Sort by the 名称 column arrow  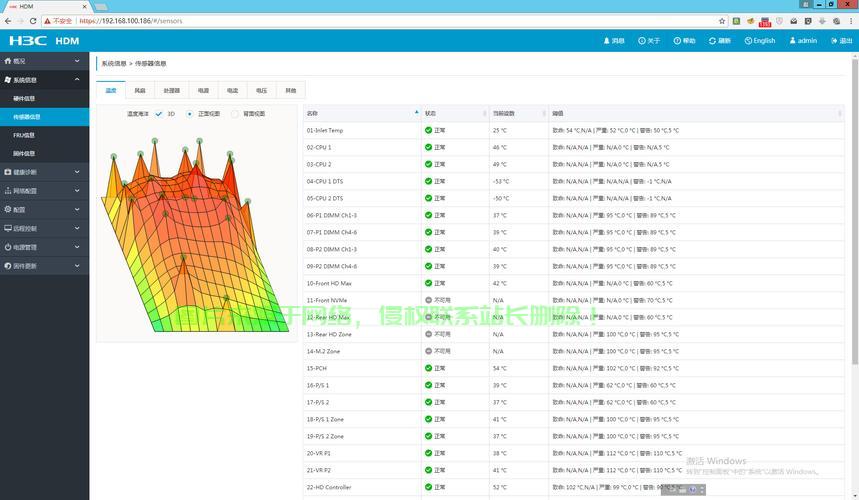[x=416, y=113]
